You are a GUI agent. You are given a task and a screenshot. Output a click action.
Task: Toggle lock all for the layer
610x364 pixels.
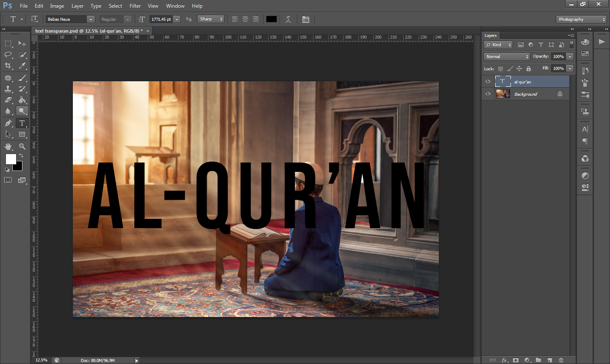pyautogui.click(x=529, y=69)
